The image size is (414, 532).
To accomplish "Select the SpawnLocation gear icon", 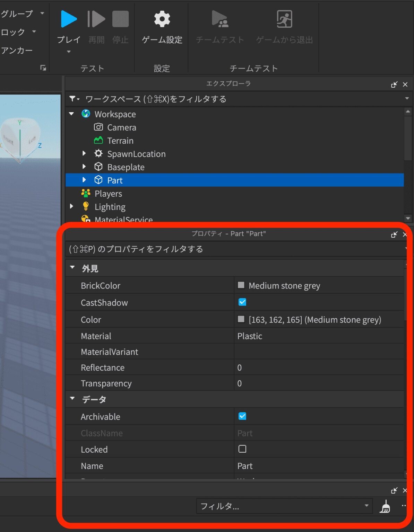I will point(98,153).
